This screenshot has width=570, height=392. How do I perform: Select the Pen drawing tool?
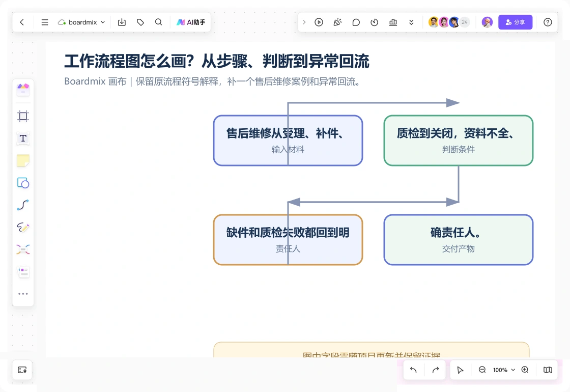pos(23,227)
